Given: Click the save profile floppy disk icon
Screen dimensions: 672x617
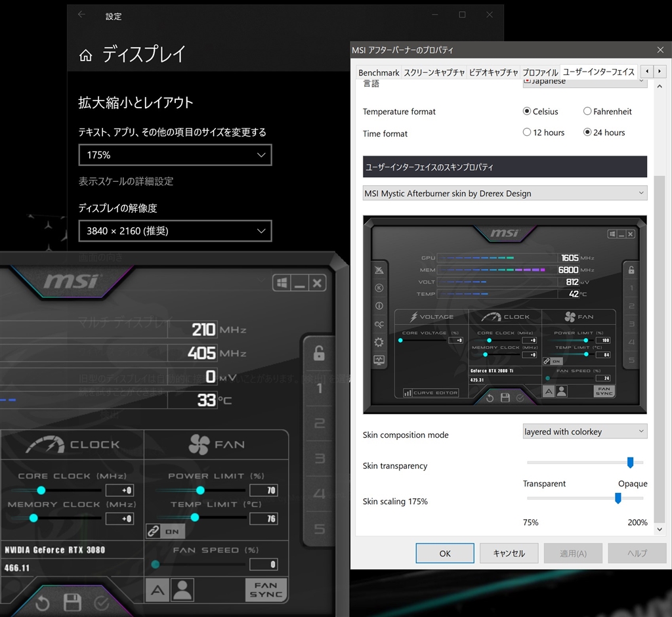Looking at the screenshot, I should (x=72, y=603).
